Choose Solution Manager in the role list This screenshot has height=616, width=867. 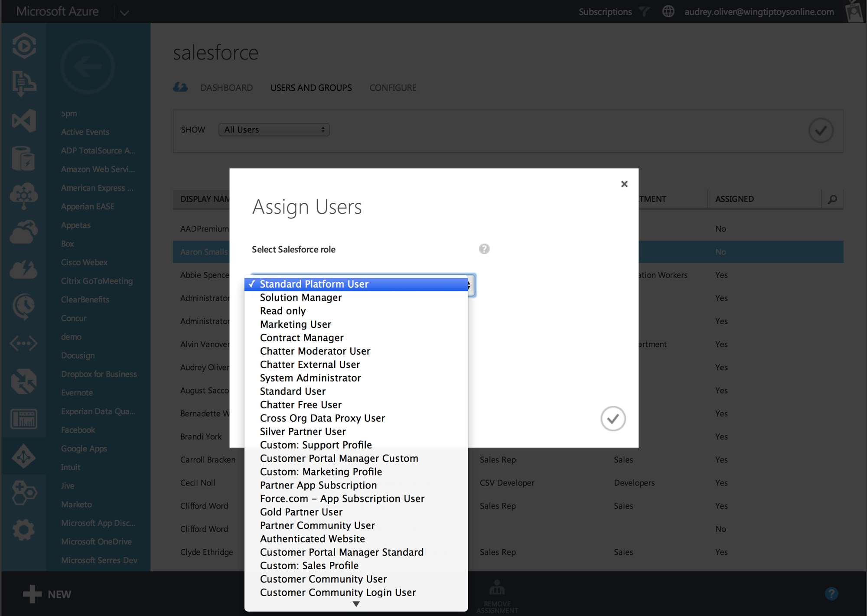coord(356,297)
